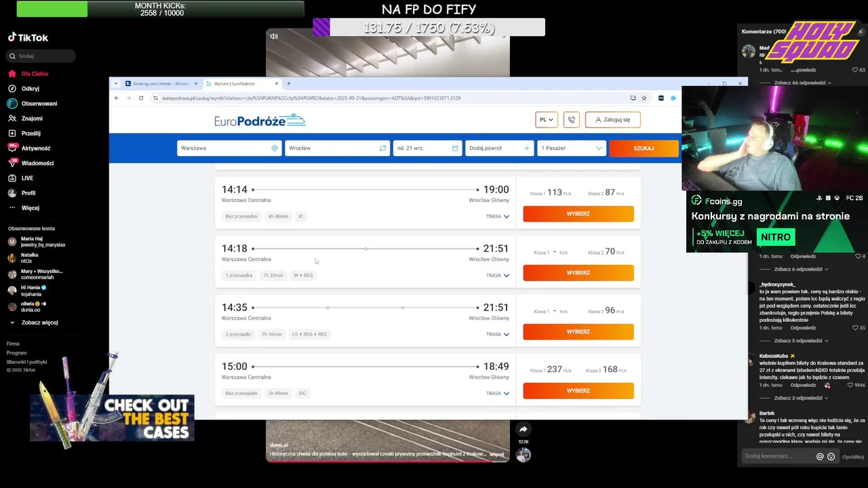Close the Komentarze panel with X
The width and height of the screenshot is (868, 488).
861,32
